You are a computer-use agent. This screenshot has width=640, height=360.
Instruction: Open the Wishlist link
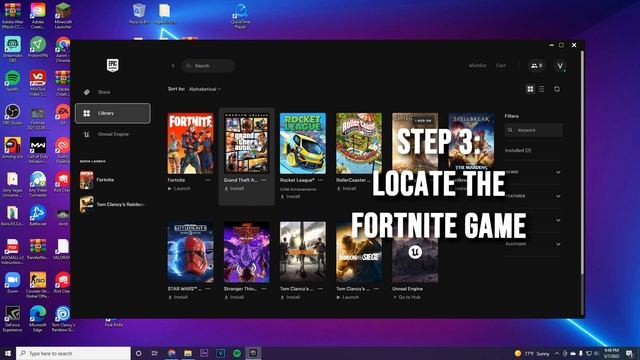pyautogui.click(x=477, y=65)
